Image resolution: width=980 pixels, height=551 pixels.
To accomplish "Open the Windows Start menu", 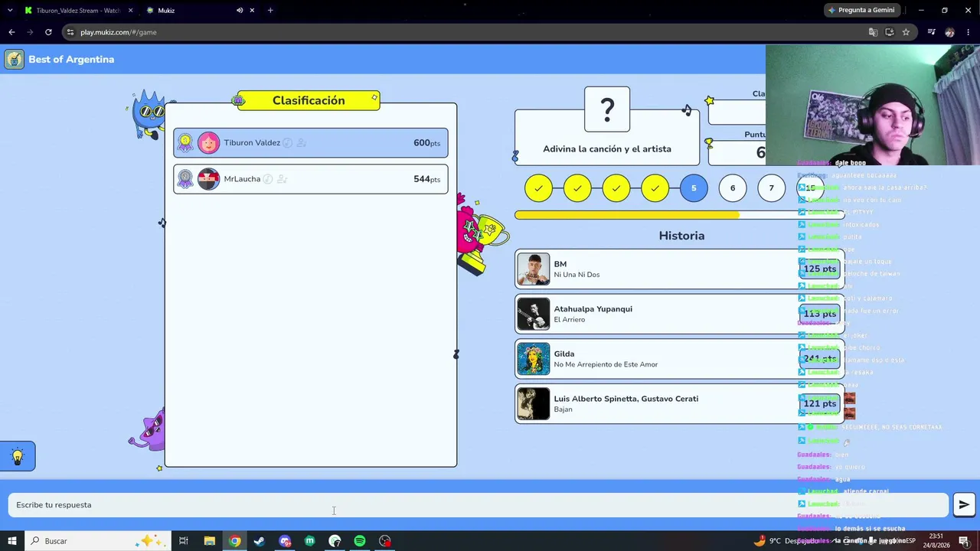I will [12, 541].
